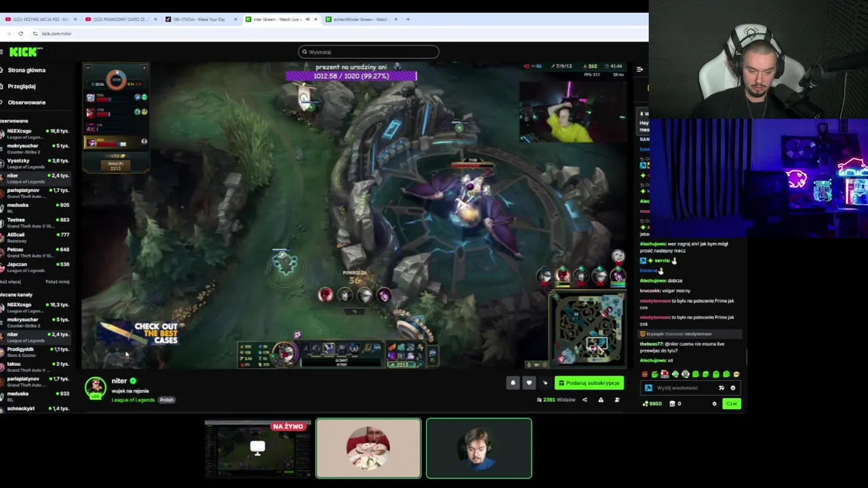The height and width of the screenshot is (488, 868).
Task: Click the Obserwowane heart icon
Action: (2, 102)
